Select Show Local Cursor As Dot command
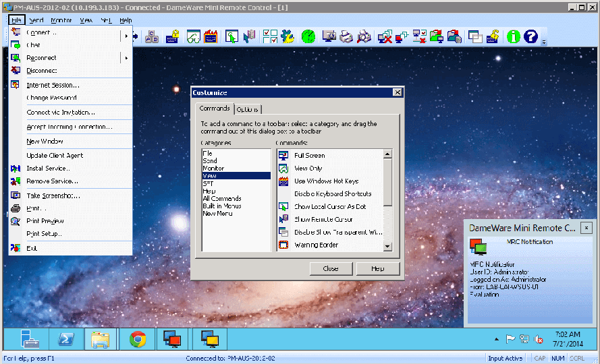The width and height of the screenshot is (600, 364). click(330, 206)
